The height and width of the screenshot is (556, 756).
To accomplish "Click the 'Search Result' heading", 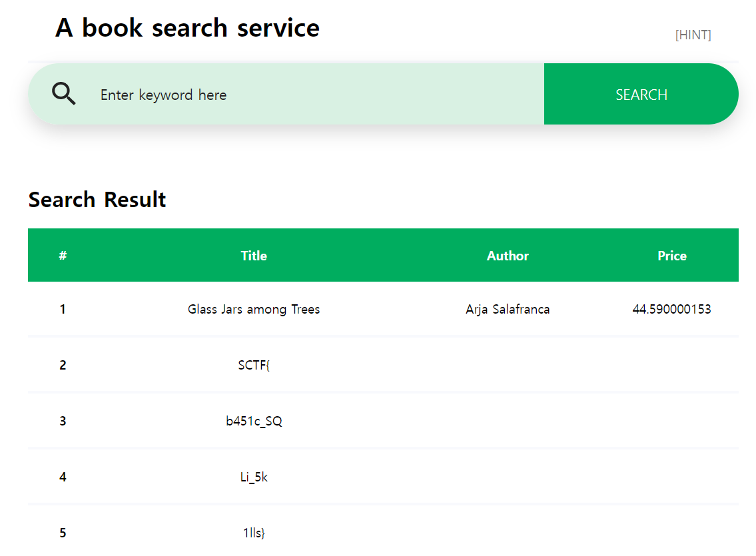I will [x=97, y=200].
